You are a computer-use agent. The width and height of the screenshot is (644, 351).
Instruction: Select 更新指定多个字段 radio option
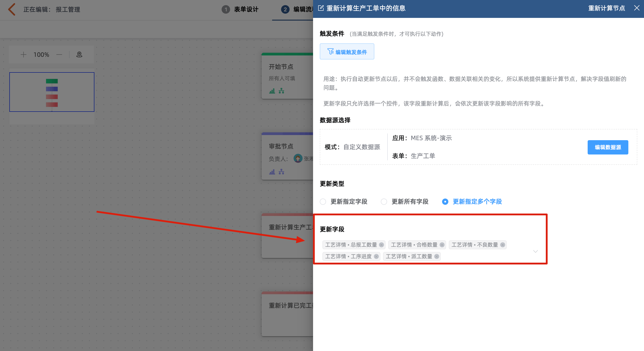[445, 202]
